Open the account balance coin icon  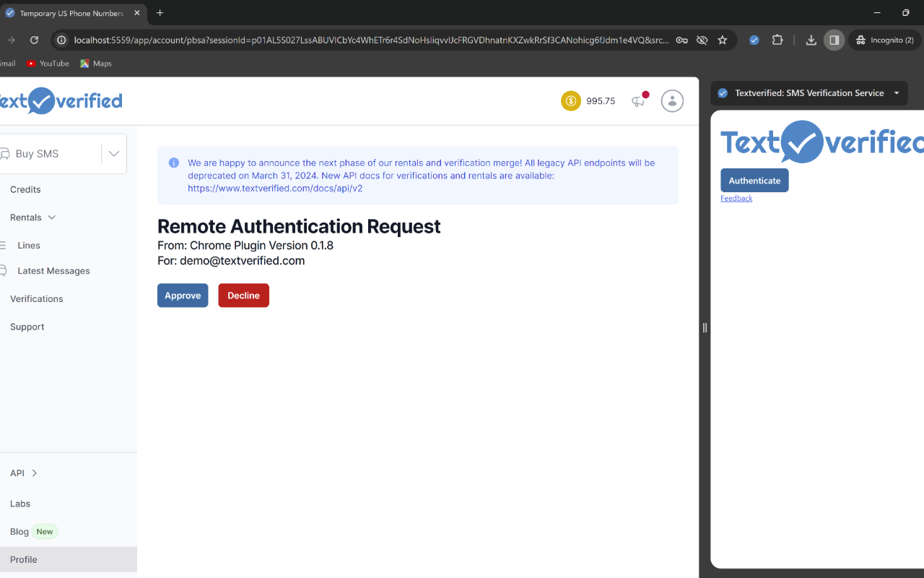570,100
